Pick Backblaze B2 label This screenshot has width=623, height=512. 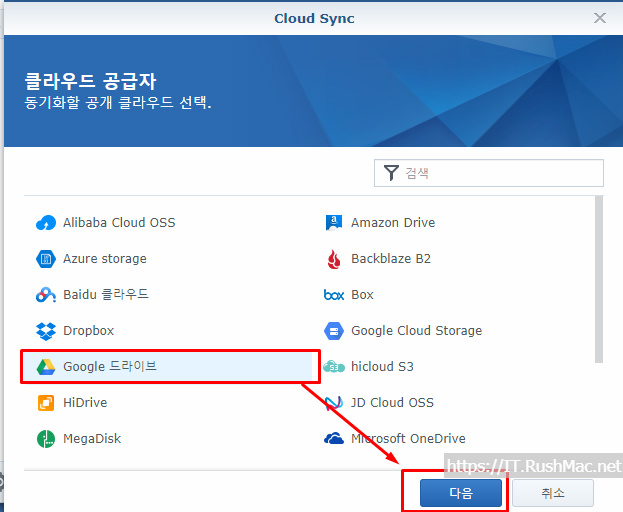tap(391, 259)
